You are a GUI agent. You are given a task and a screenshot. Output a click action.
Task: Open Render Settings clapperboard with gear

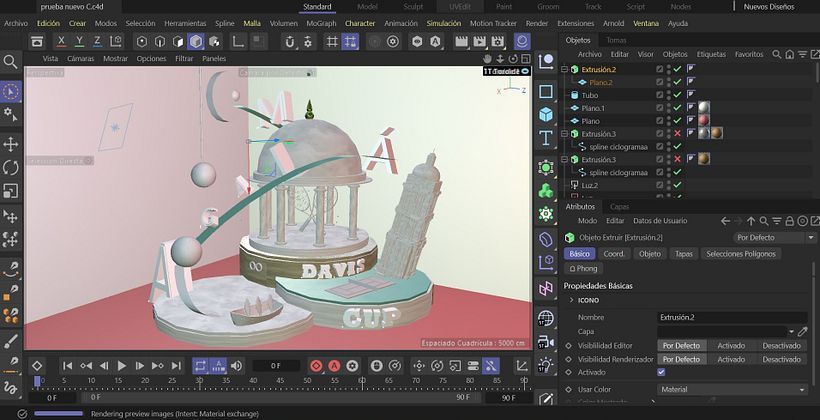tap(497, 42)
